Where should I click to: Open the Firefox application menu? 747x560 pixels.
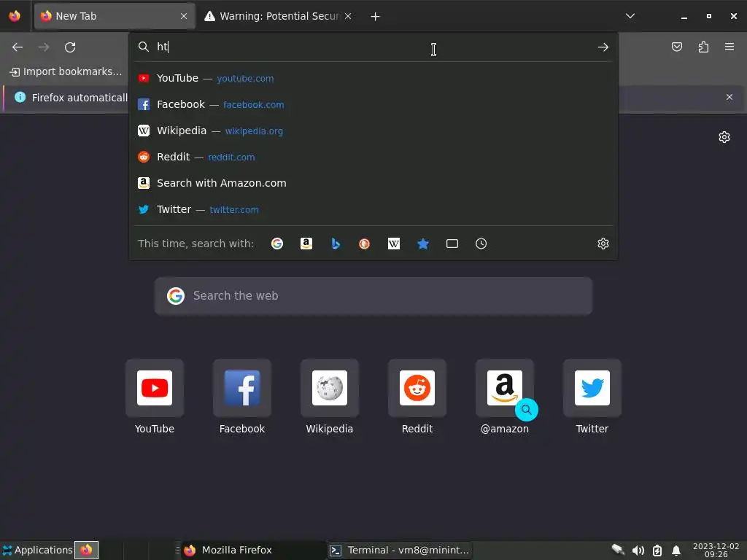(729, 47)
